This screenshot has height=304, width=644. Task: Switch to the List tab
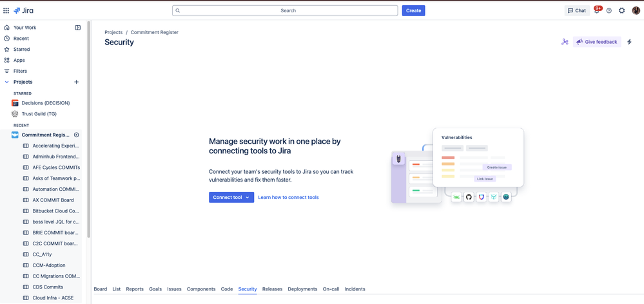click(117, 289)
